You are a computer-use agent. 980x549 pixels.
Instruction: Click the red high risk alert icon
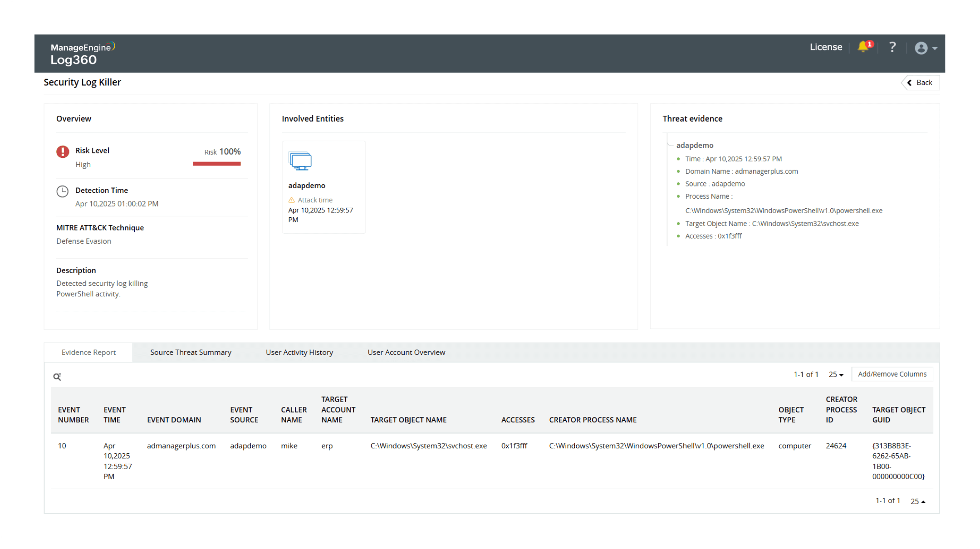point(63,152)
